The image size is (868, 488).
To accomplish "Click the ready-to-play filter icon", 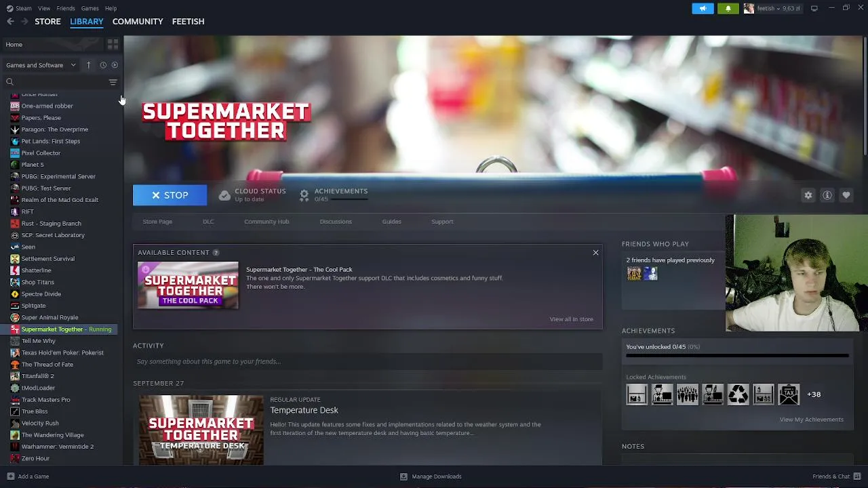I will click(115, 65).
